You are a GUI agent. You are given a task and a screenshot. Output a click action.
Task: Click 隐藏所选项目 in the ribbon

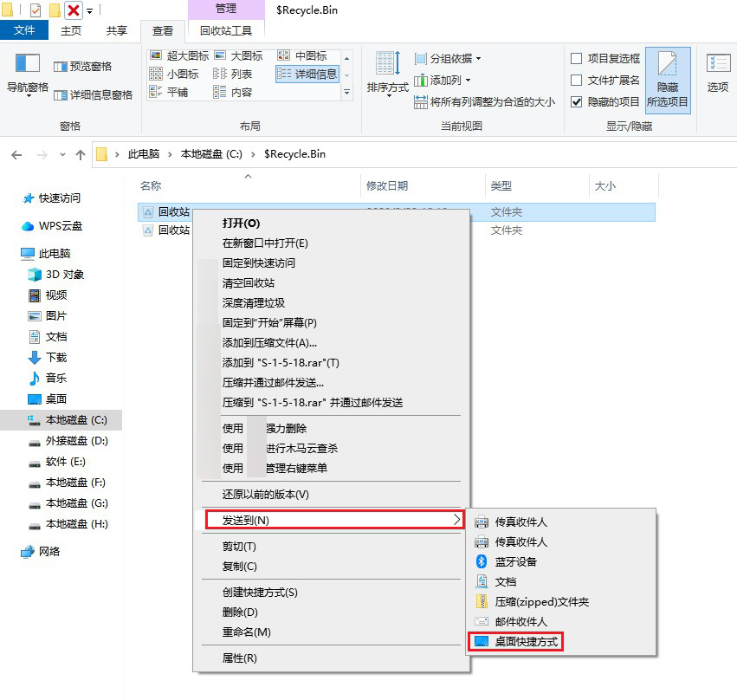click(667, 80)
